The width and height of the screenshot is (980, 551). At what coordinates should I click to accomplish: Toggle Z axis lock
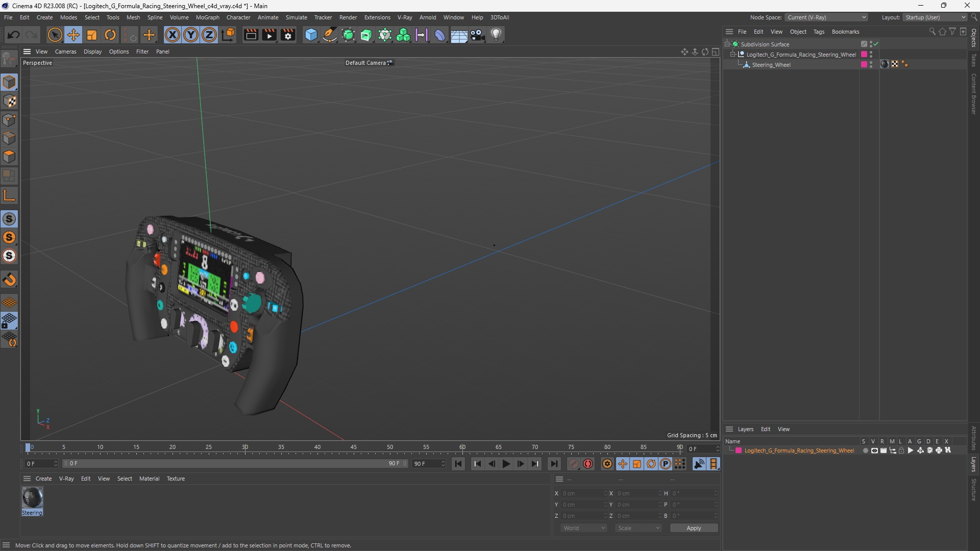pos(209,35)
